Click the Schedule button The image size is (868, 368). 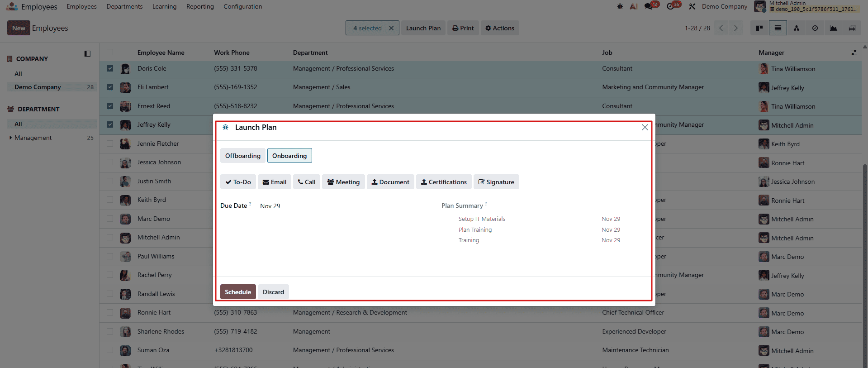click(x=238, y=292)
